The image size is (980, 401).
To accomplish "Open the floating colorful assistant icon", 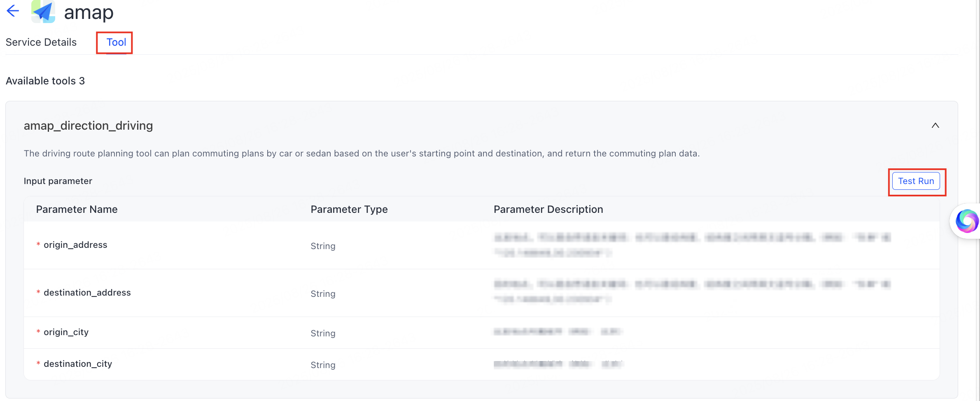I will click(x=967, y=221).
